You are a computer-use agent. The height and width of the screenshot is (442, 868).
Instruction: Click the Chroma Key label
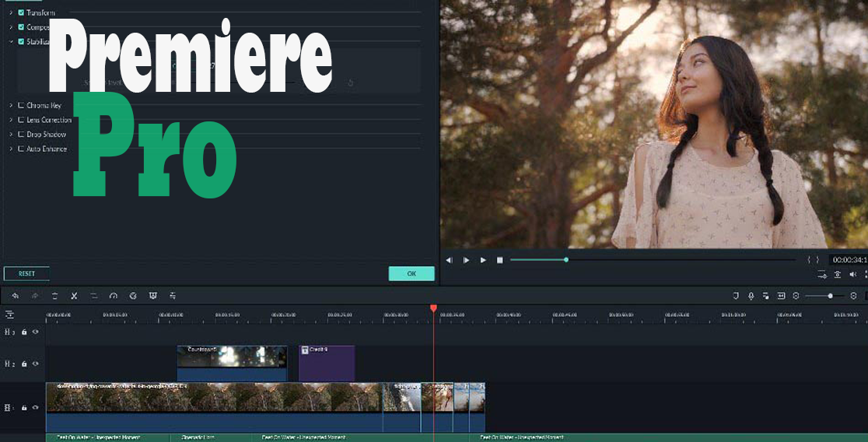tap(44, 105)
